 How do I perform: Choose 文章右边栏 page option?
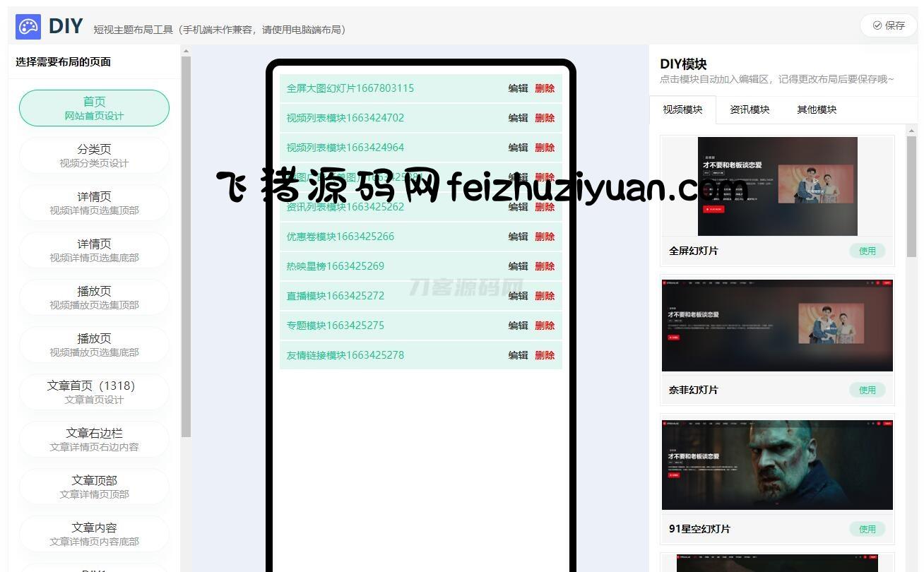coord(94,439)
